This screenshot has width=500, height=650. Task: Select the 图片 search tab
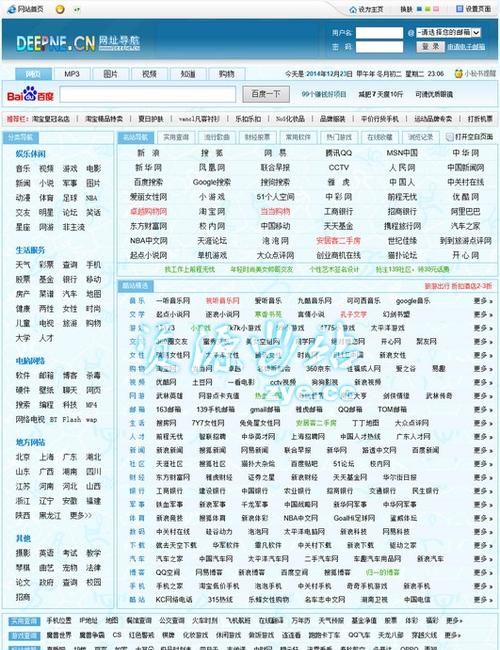[111, 74]
